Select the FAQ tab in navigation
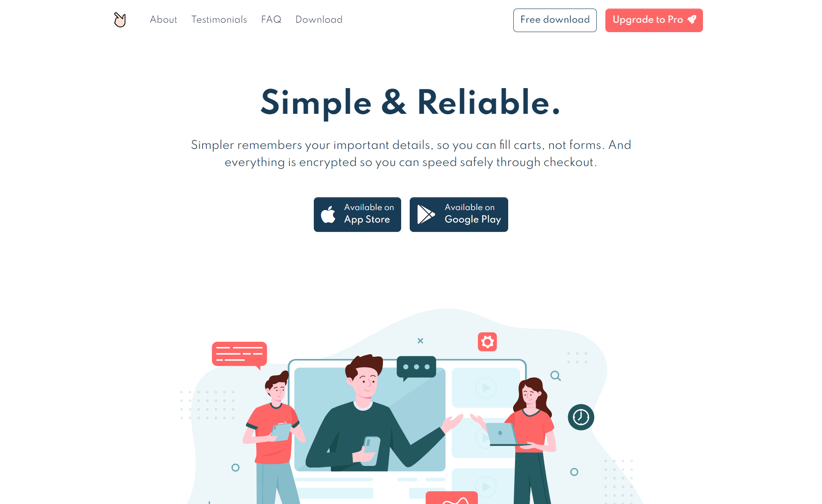The width and height of the screenshot is (822, 504). coord(271,20)
